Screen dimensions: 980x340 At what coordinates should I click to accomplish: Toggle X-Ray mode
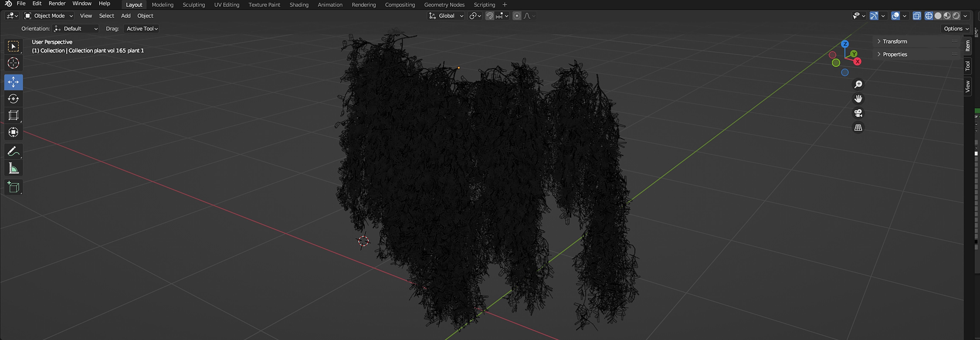[x=917, y=16]
